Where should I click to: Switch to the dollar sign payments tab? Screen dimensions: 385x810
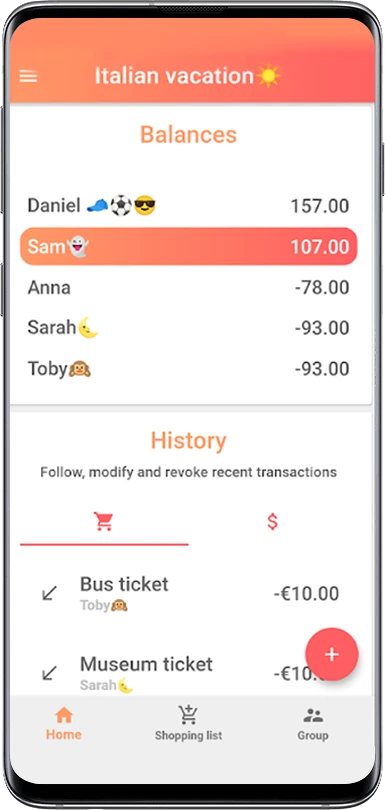click(272, 522)
